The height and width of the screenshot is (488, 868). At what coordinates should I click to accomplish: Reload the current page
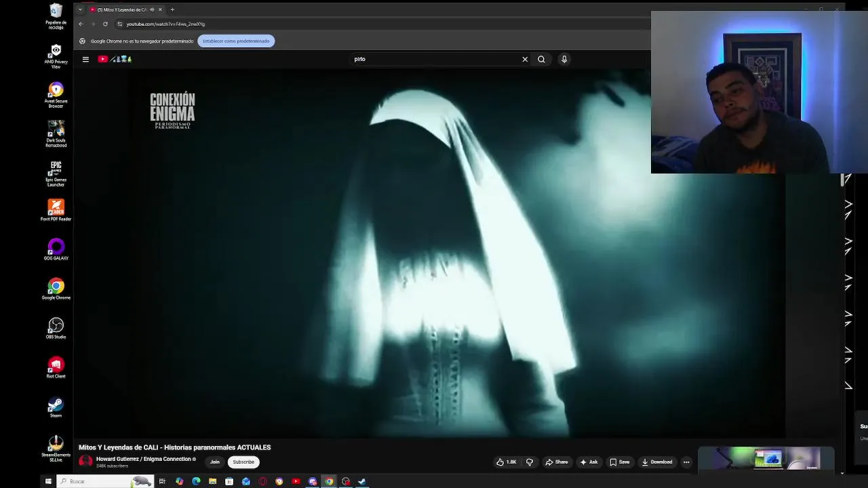105,24
